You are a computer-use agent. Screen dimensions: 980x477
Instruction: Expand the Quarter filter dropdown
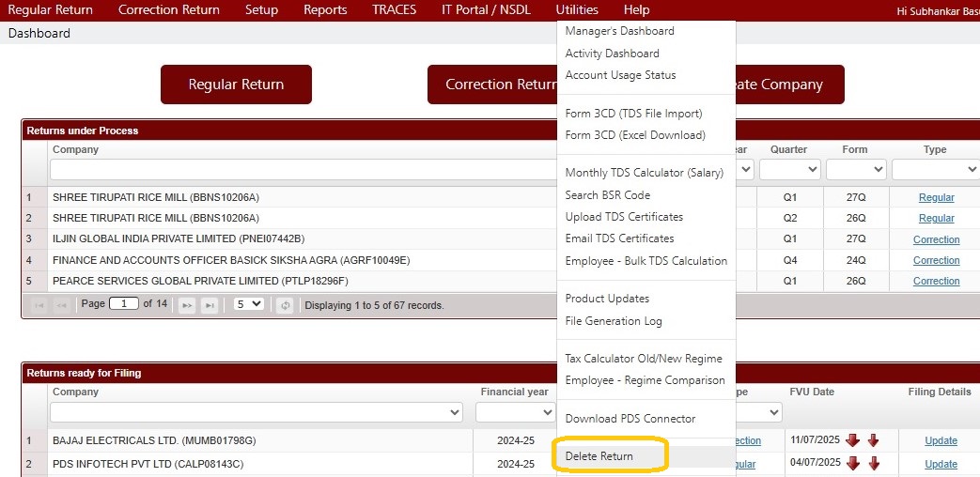(789, 170)
